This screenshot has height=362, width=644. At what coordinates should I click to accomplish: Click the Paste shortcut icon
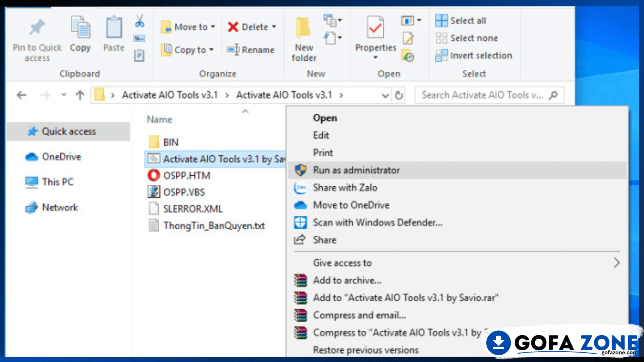[x=139, y=55]
